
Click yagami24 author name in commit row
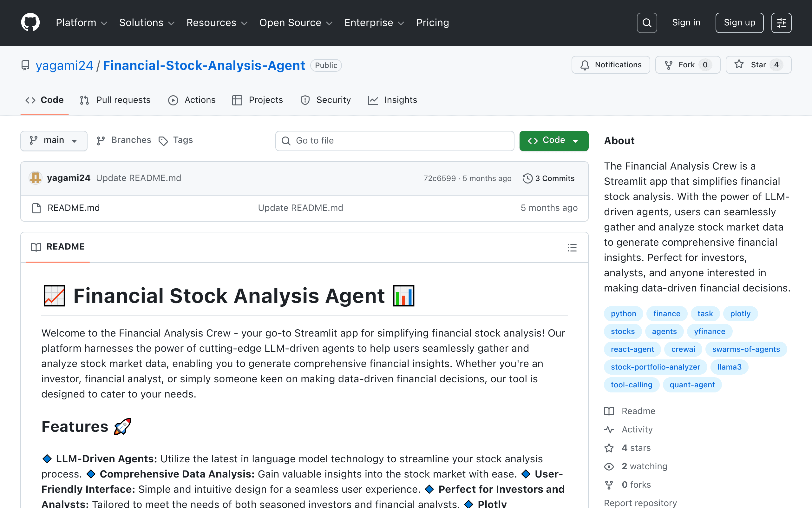[69, 178]
